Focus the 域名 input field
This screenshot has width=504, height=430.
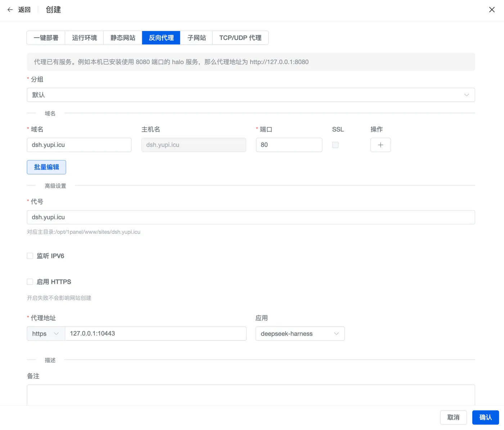[x=79, y=145]
